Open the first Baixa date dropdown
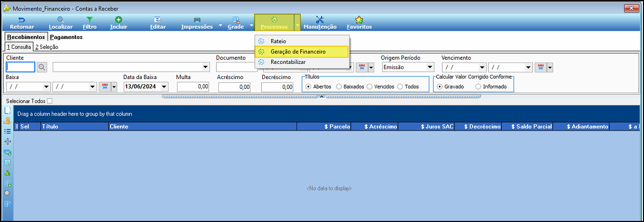This screenshot has height=222, width=644. (47, 87)
